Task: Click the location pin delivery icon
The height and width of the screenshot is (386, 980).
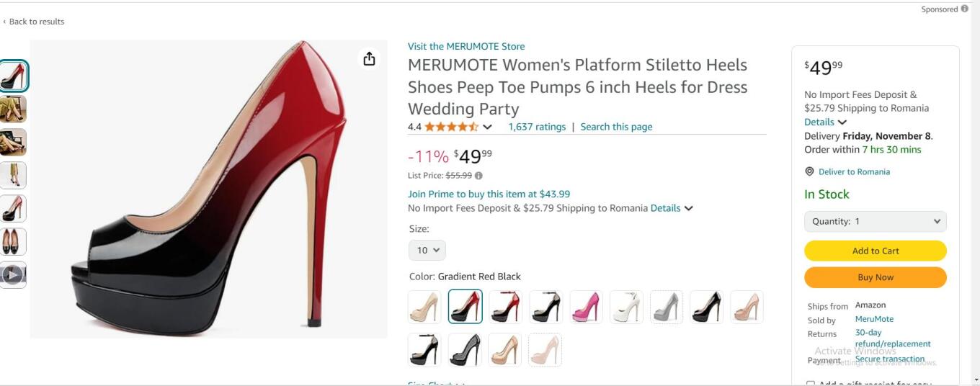Action: (x=809, y=171)
